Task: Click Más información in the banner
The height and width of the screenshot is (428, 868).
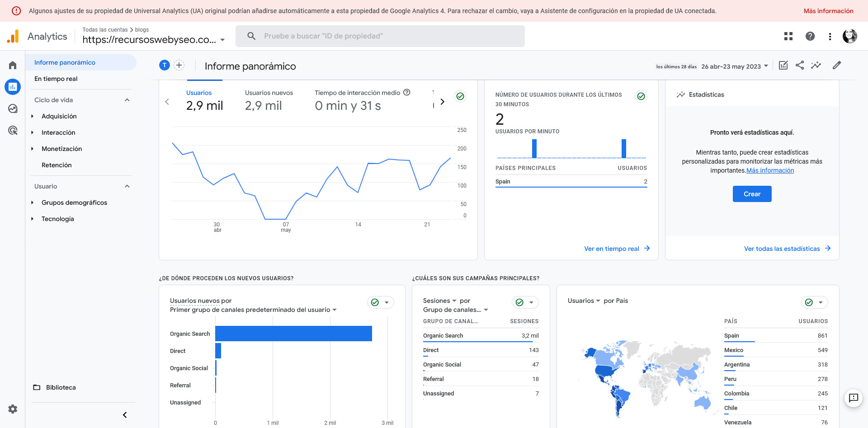Action: pyautogui.click(x=828, y=11)
